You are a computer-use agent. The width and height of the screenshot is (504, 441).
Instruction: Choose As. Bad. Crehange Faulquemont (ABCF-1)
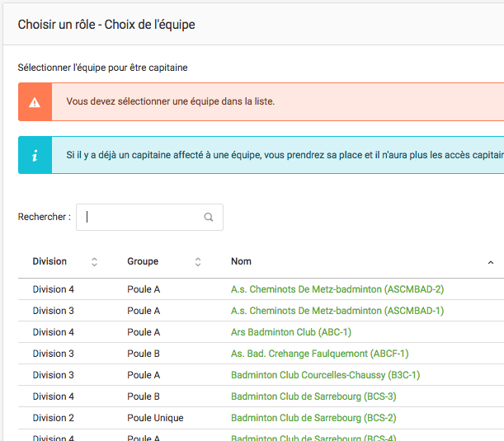pos(319,354)
